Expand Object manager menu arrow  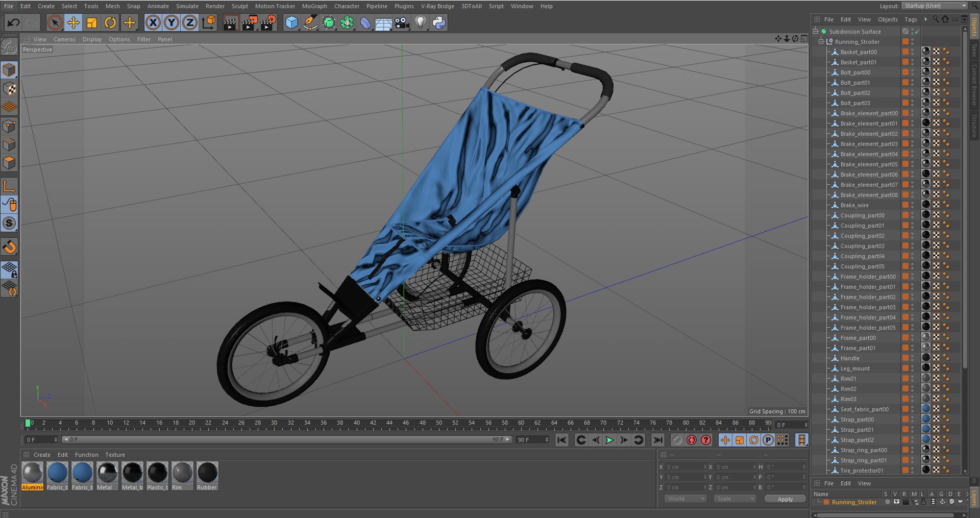925,19
